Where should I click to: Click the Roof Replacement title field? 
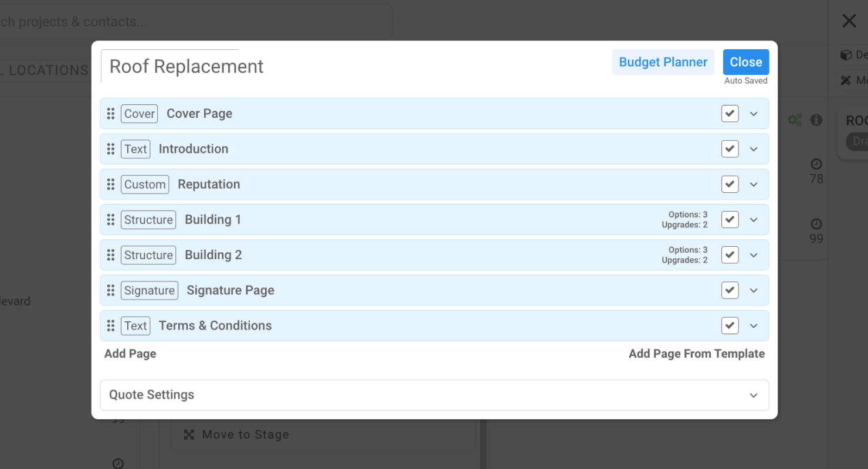point(187,66)
